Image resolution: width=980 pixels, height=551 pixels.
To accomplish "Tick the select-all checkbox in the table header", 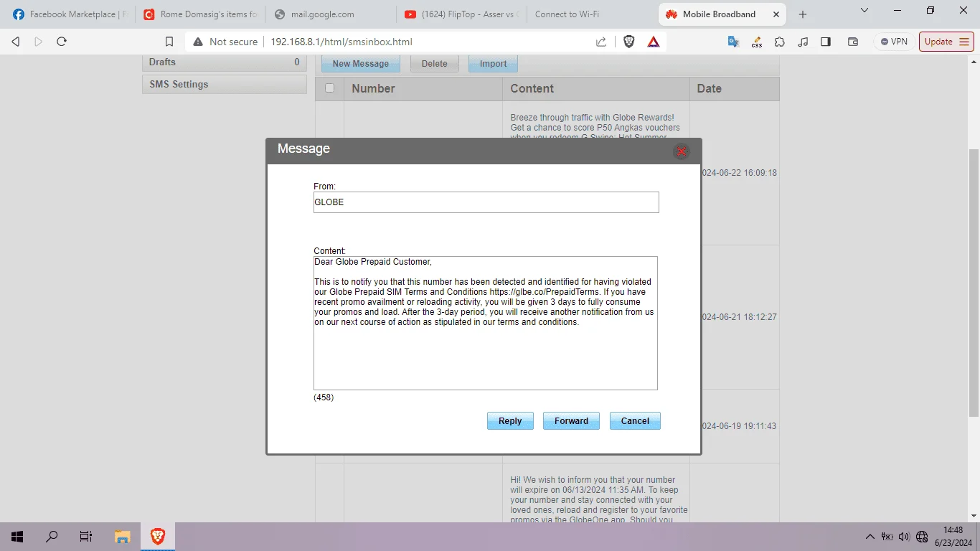I will point(329,88).
